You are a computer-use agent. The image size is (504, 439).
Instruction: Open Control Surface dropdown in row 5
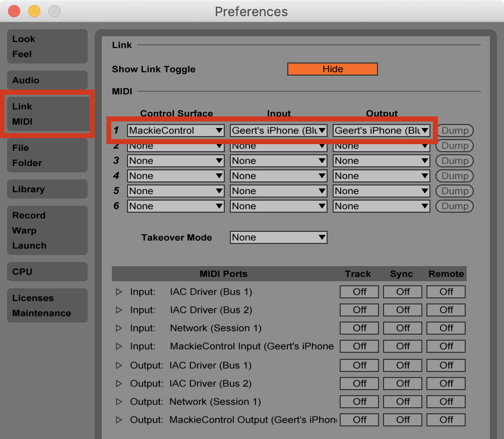(175, 191)
